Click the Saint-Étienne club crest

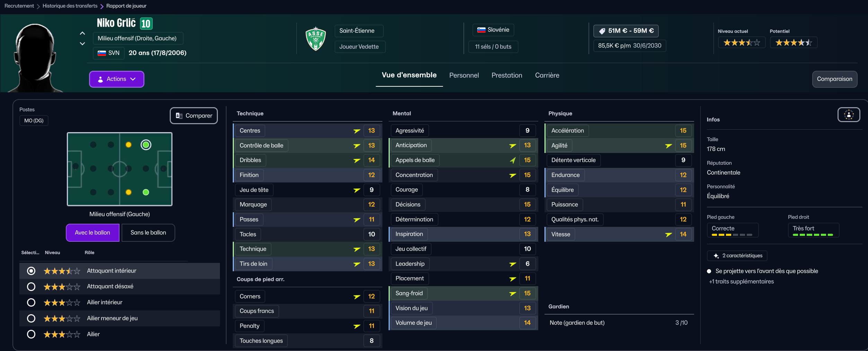tap(316, 39)
